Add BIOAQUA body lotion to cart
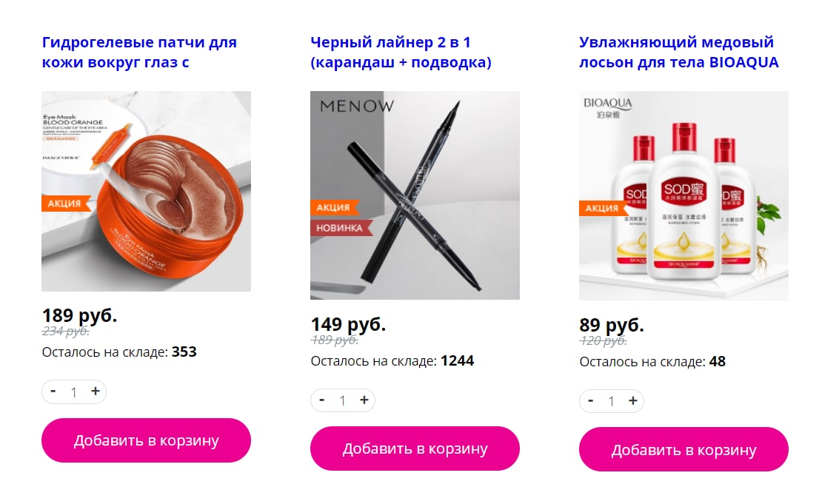This screenshot has width=819, height=504. point(683,450)
